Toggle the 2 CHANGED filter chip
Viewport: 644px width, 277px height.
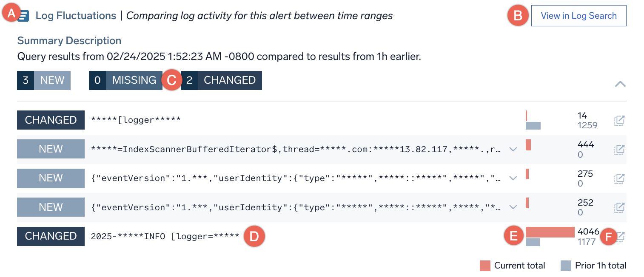pyautogui.click(x=221, y=80)
